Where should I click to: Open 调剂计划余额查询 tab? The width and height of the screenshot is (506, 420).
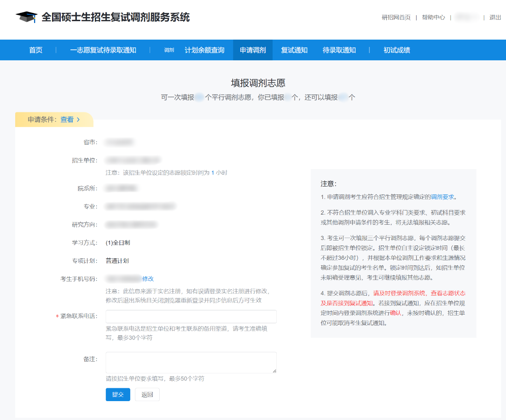(x=195, y=50)
